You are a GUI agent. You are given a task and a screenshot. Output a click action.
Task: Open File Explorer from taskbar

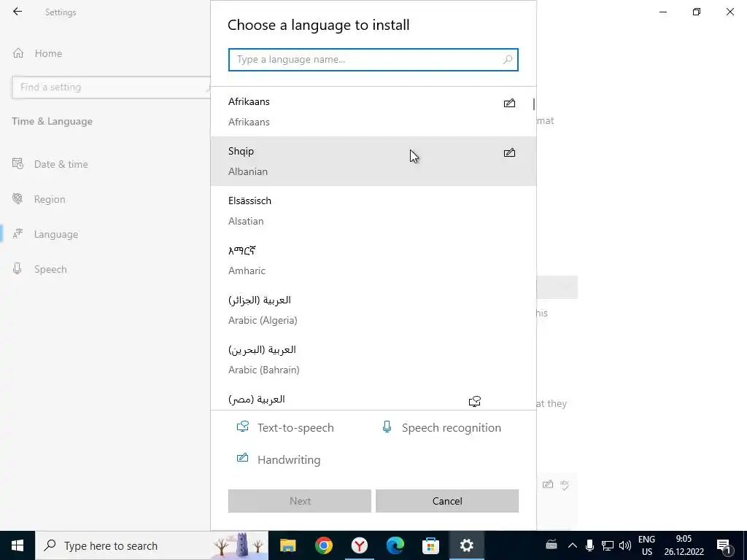click(287, 545)
